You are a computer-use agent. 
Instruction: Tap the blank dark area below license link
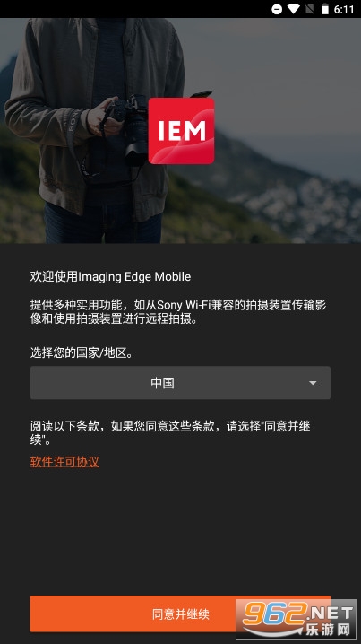(181, 532)
